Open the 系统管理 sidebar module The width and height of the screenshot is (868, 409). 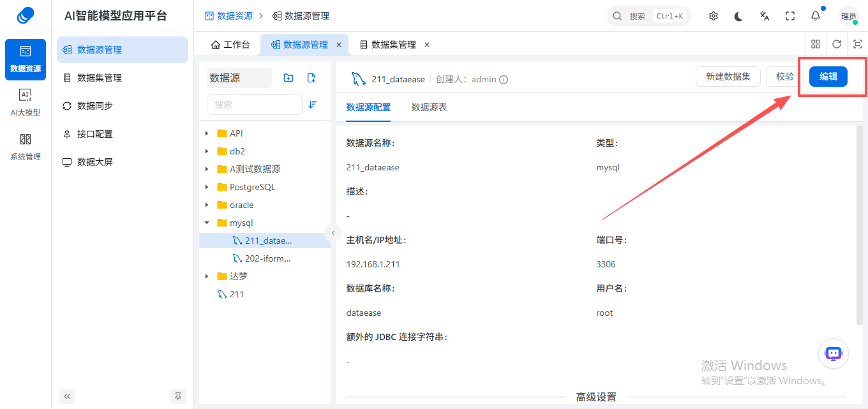26,147
